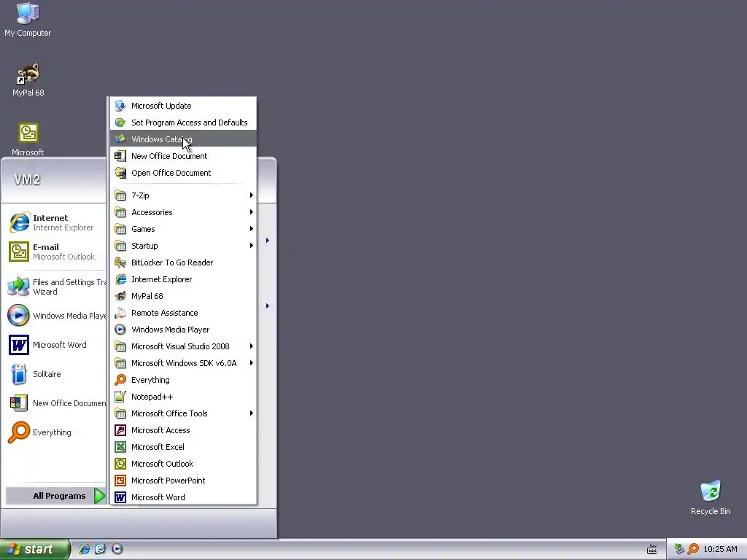The image size is (747, 560).
Task: Click the 10:25 AM system clock
Action: point(720,549)
